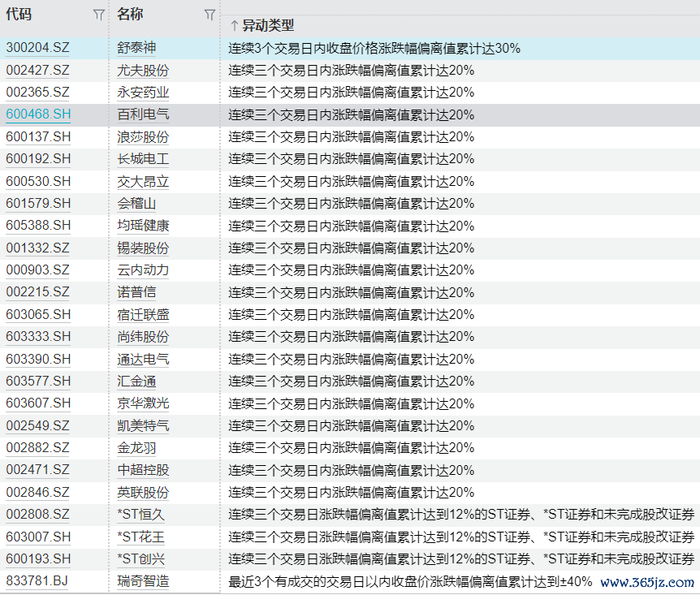Open stock code 002365.SZ
Image resolution: width=700 pixels, height=595 pixels.
[x=38, y=93]
